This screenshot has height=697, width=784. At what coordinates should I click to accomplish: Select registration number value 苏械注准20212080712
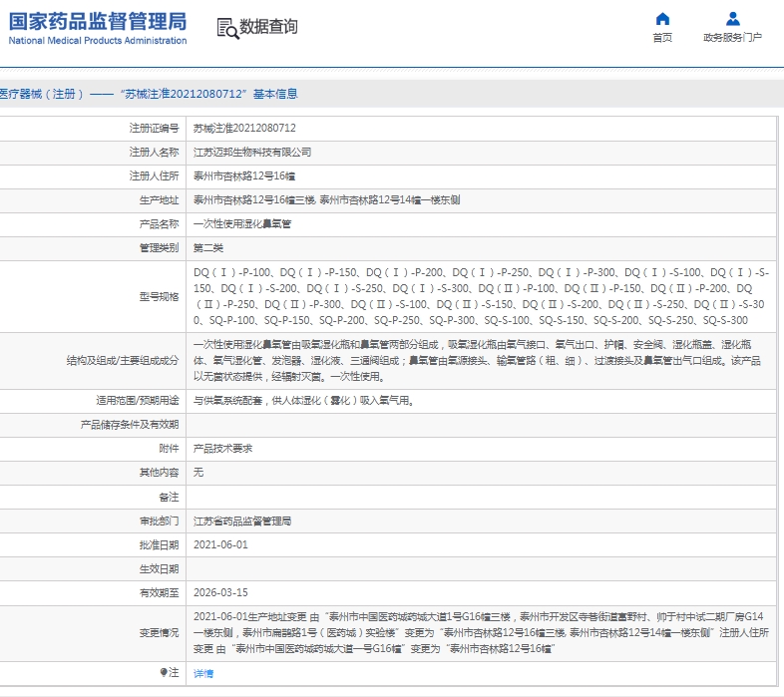(x=244, y=128)
